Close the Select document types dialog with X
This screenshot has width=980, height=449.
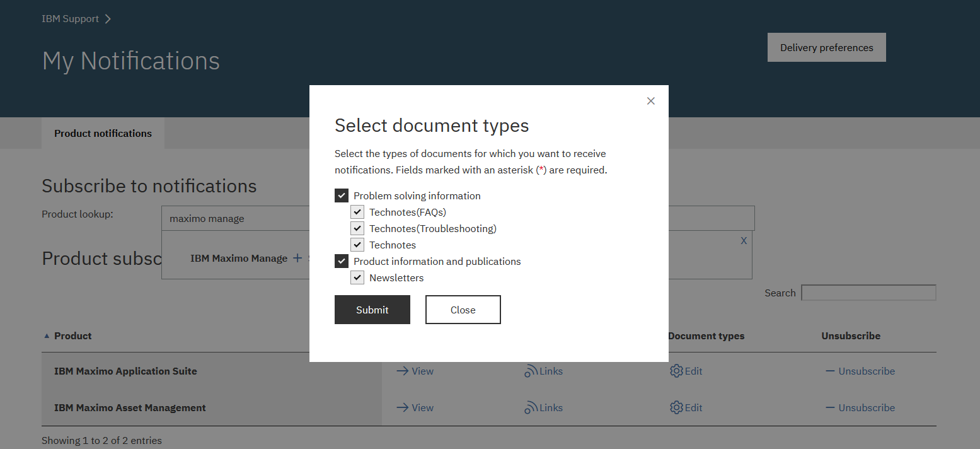tap(651, 101)
